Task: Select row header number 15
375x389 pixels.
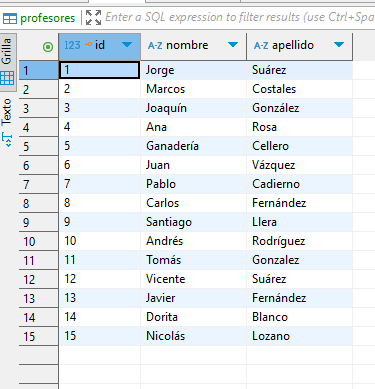Action: tap(38, 336)
